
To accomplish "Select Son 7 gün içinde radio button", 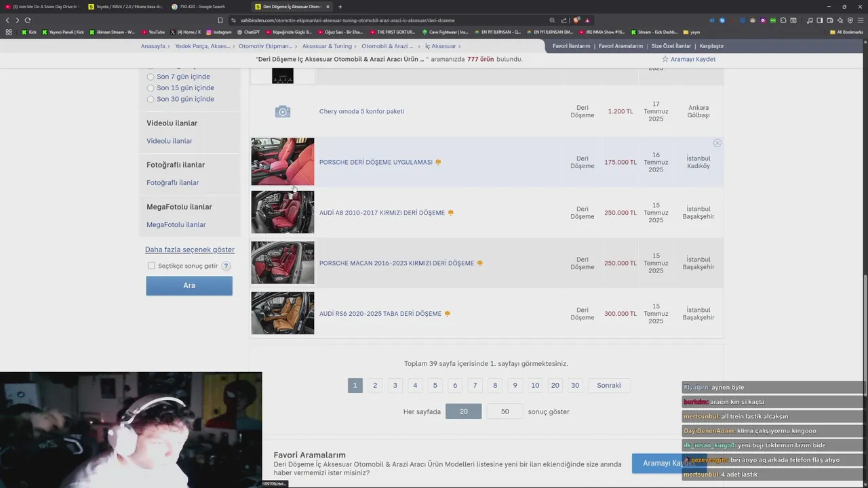I will coord(151,77).
